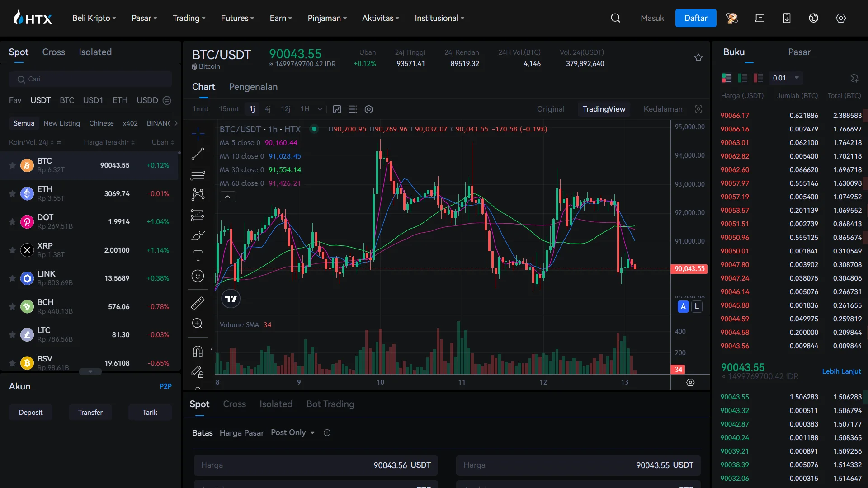Star BTC/USDT as a favorite pair
Image resolution: width=868 pixels, height=488 pixels.
point(698,58)
